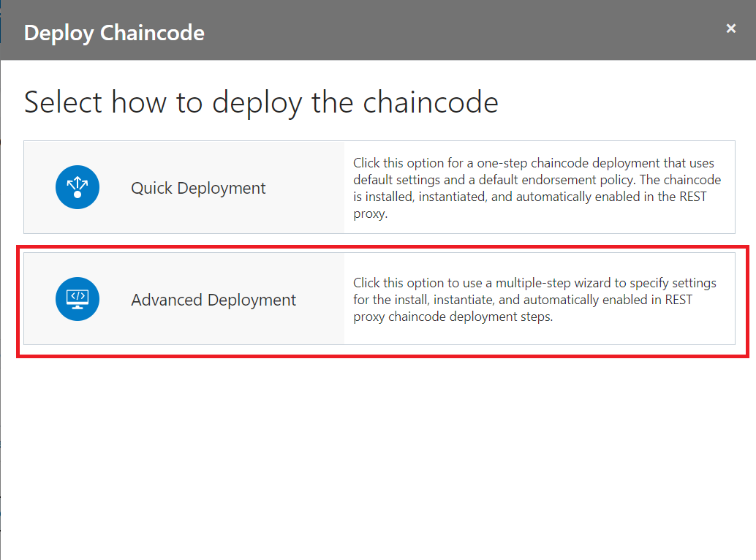Screen dimensions: 756x560
Task: Click 'Select how to deploy the chaincode' heading
Action: click(x=261, y=102)
